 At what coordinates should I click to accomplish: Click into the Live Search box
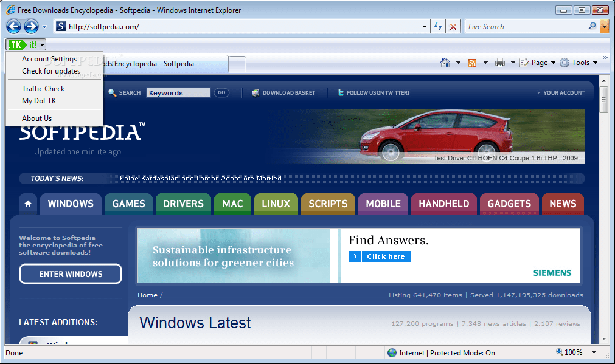[526, 27]
